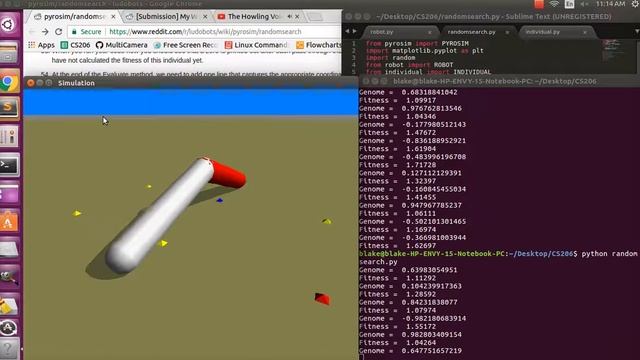
Task: Switch to the pyrosim/randomsearch Chrome tab
Action: (x=73, y=16)
